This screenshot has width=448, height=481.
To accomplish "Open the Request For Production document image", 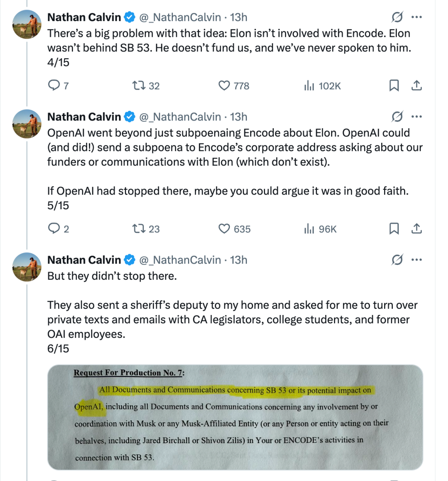I will 235,417.
